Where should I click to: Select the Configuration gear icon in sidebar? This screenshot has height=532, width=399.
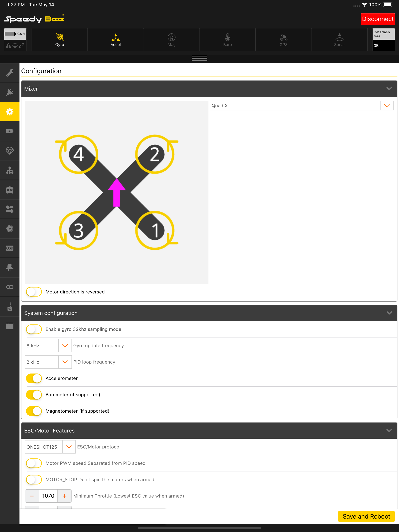coord(10,112)
